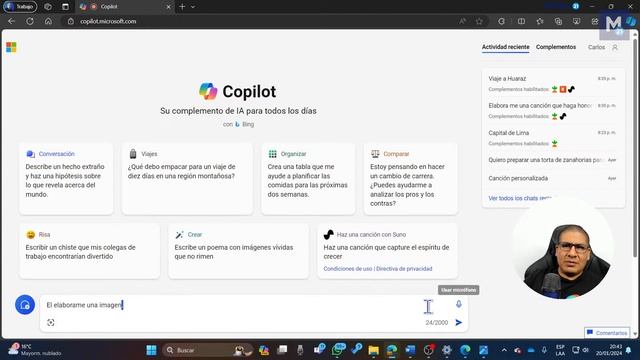Image resolution: width=640 pixels, height=360 pixels.
Task: Select the Conversación suggestion card
Action: [x=66, y=178]
